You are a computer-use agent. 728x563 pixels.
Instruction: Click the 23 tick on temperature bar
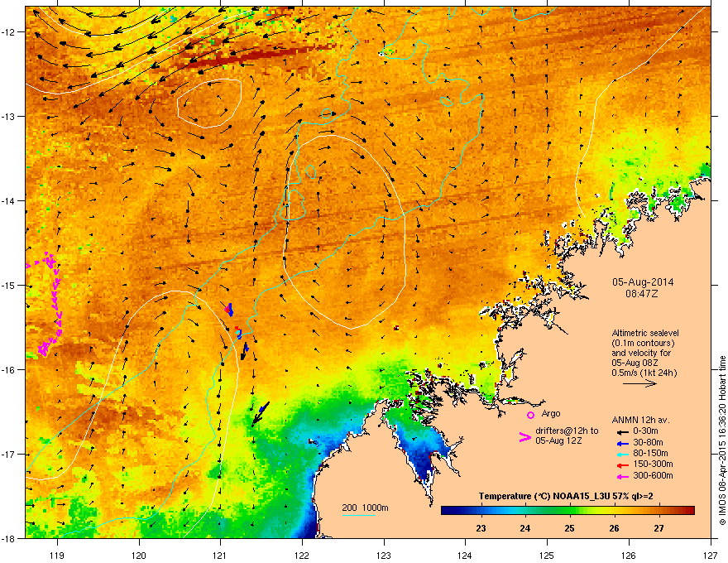tap(481, 528)
